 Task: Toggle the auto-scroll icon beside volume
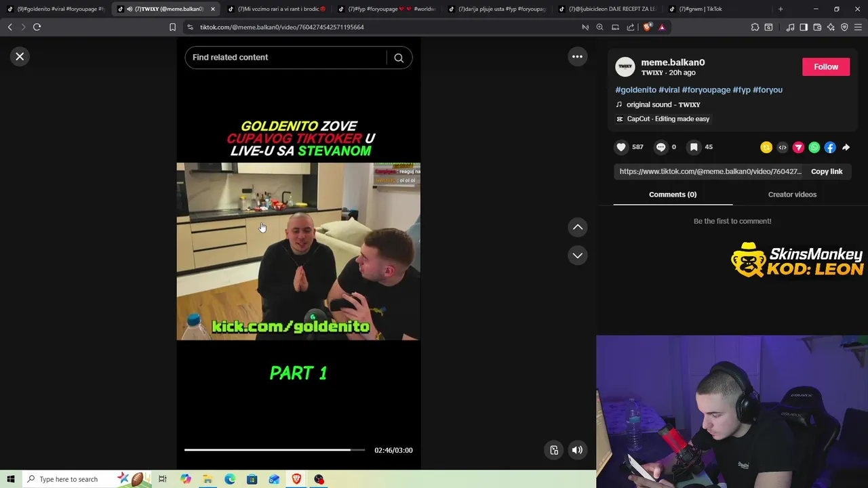pos(554,450)
